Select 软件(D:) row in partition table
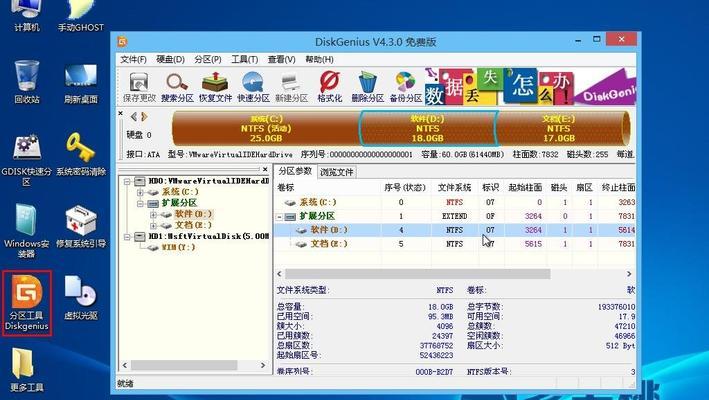709x400 pixels. point(456,230)
